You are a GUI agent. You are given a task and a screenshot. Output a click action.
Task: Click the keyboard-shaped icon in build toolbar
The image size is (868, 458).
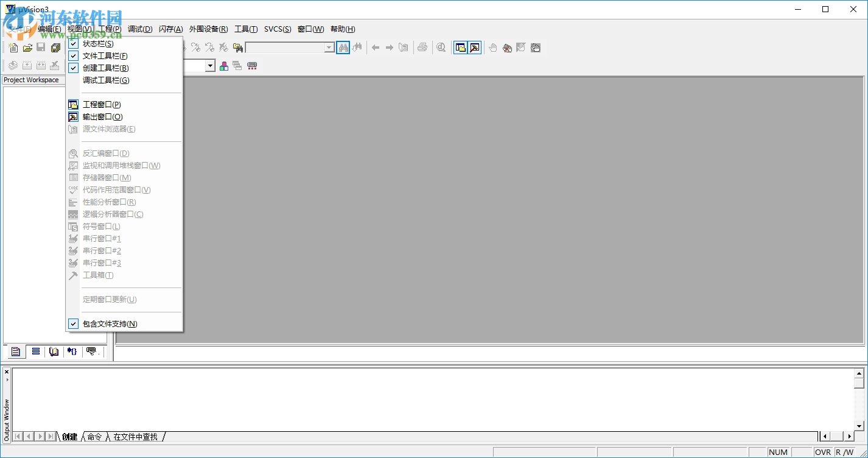click(x=252, y=66)
